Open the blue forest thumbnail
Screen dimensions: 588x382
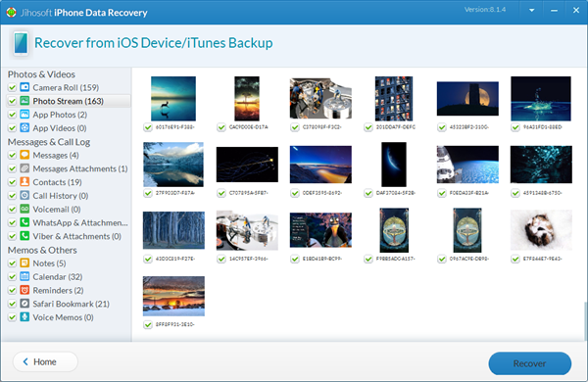[173, 230]
